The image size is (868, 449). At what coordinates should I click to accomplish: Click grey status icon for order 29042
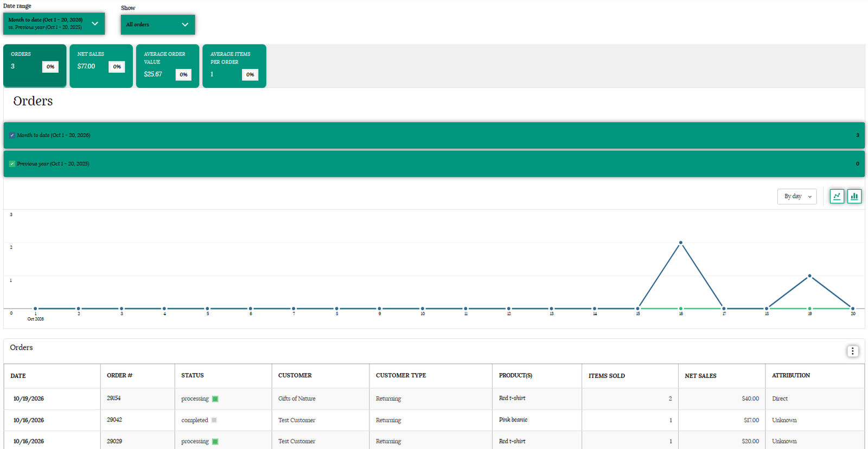tap(214, 420)
